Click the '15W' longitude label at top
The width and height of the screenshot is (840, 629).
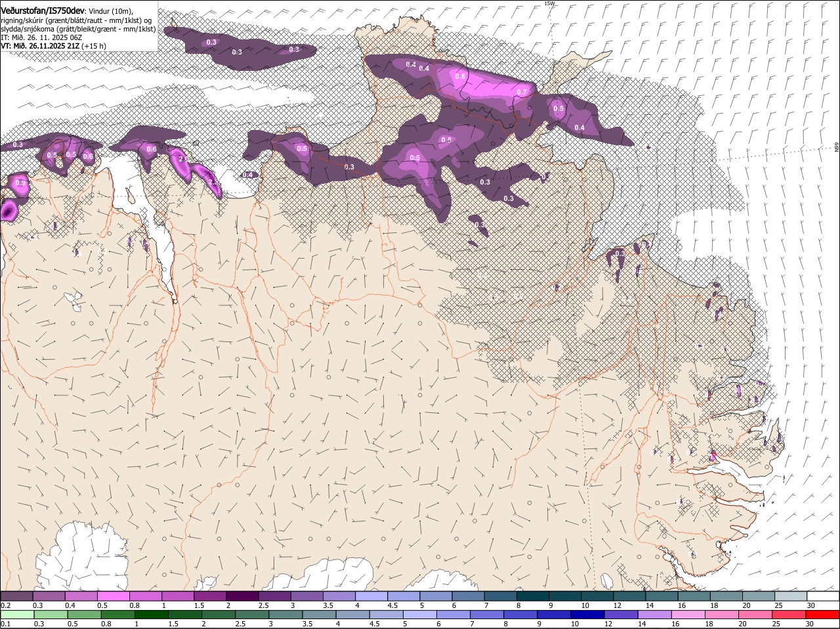tap(549, 3)
